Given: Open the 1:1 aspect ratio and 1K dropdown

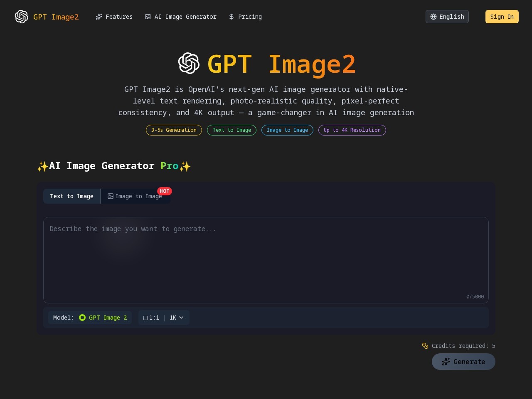Looking at the screenshot, I should [x=164, y=318].
